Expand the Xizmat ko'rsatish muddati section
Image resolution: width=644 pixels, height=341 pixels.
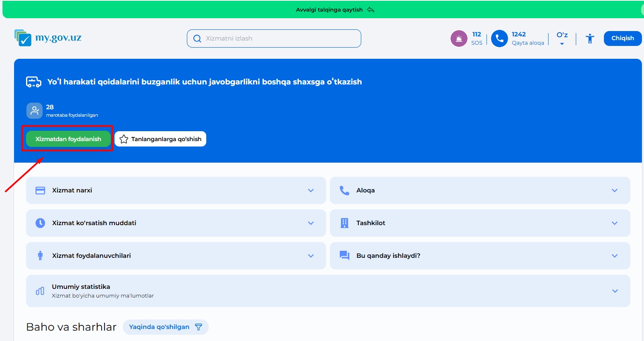click(x=311, y=223)
